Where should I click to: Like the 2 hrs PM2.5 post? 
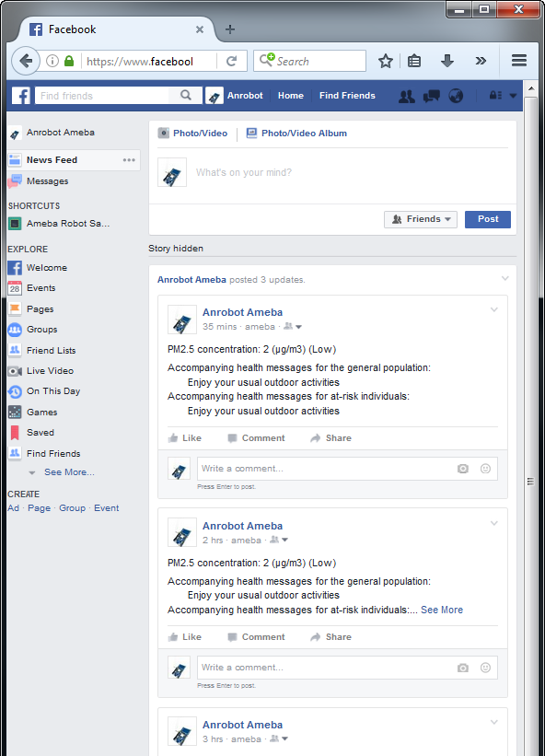coord(185,637)
